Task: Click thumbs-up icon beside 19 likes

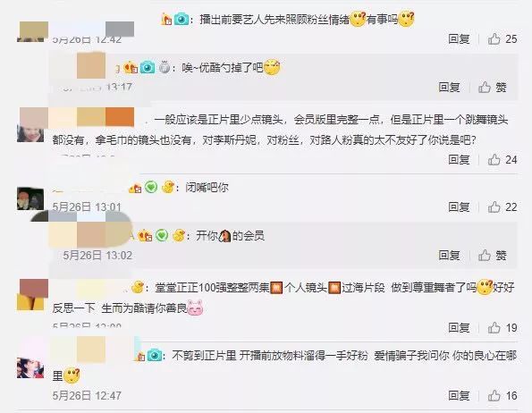Action: (494, 327)
